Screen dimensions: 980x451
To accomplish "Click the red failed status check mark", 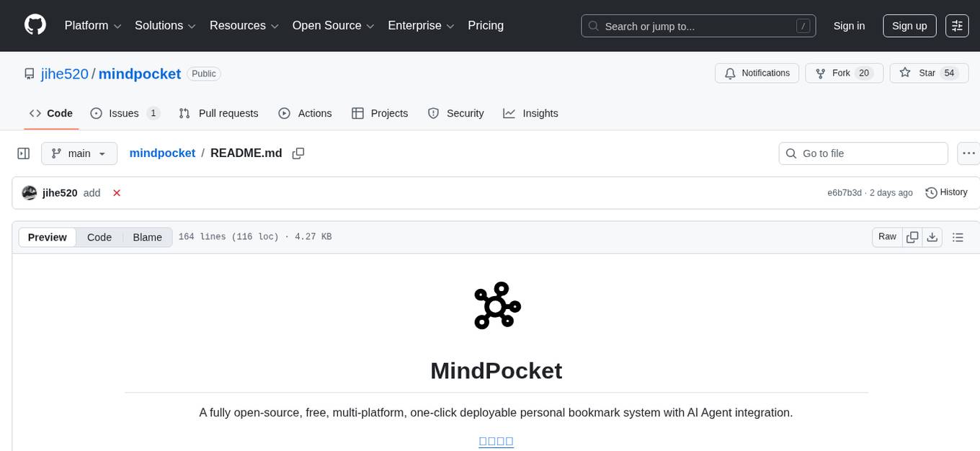I will tap(117, 192).
